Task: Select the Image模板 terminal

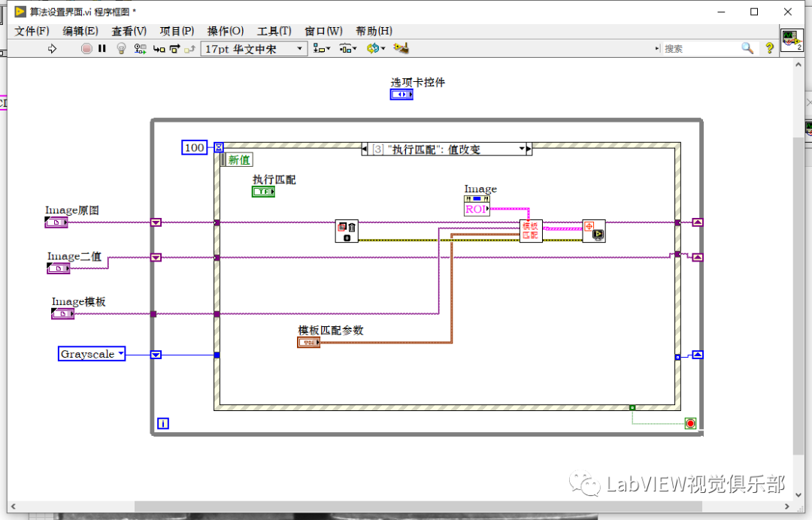Action: click(x=62, y=313)
